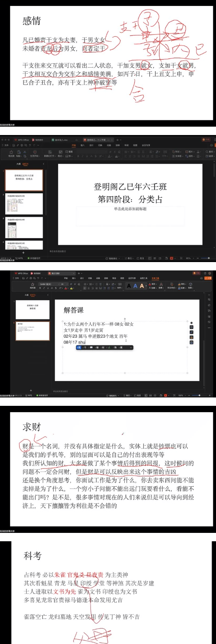Toggle Italic in the 解答课 window
This screenshot has height=644, width=216.
(44, 288)
